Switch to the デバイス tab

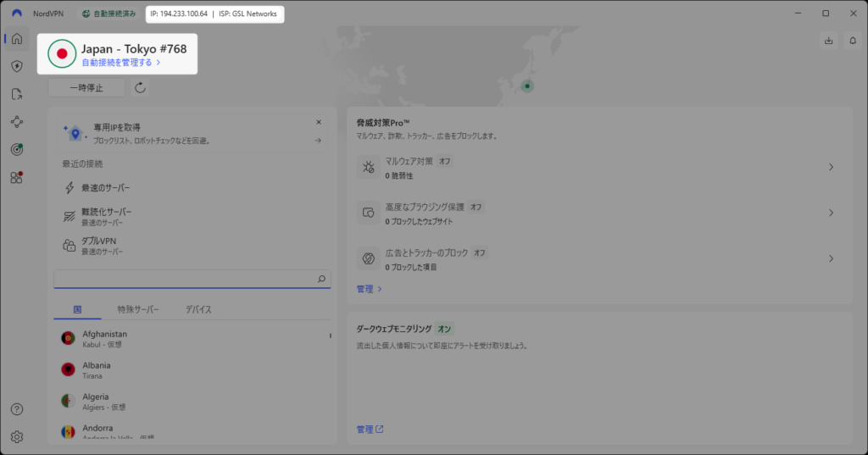(x=198, y=309)
